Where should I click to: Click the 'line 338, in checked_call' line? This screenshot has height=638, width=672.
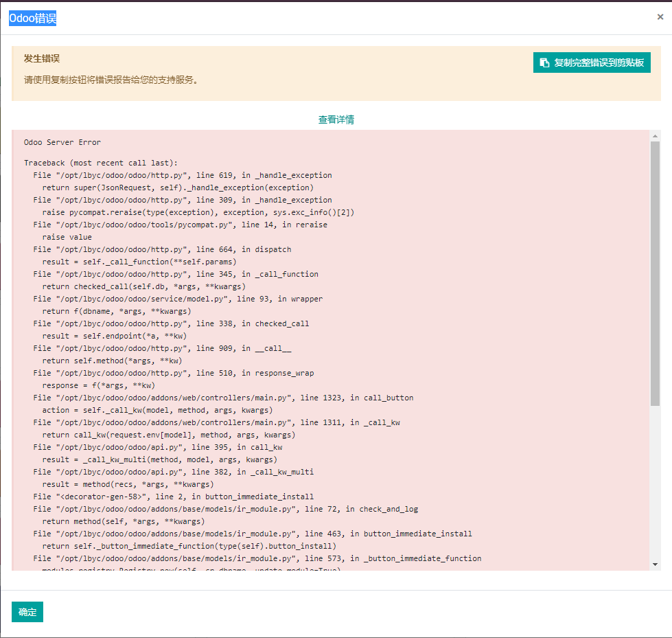click(x=171, y=323)
